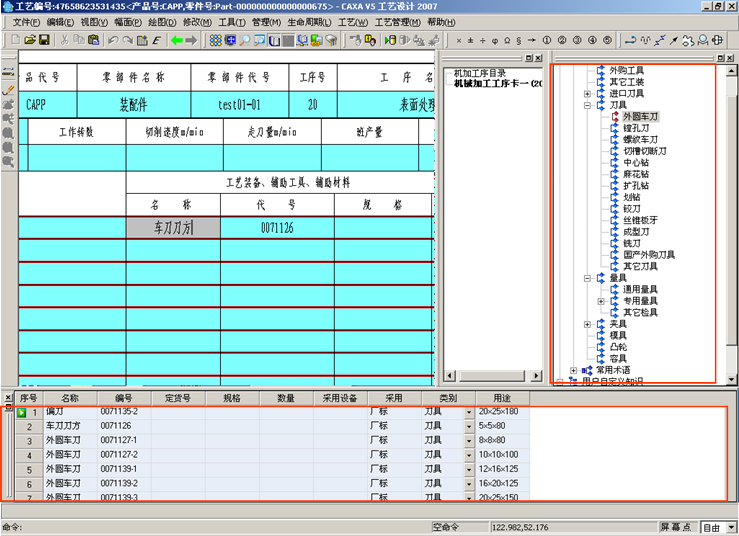Click the 编号 column header
The image size is (739, 536).
click(x=124, y=398)
